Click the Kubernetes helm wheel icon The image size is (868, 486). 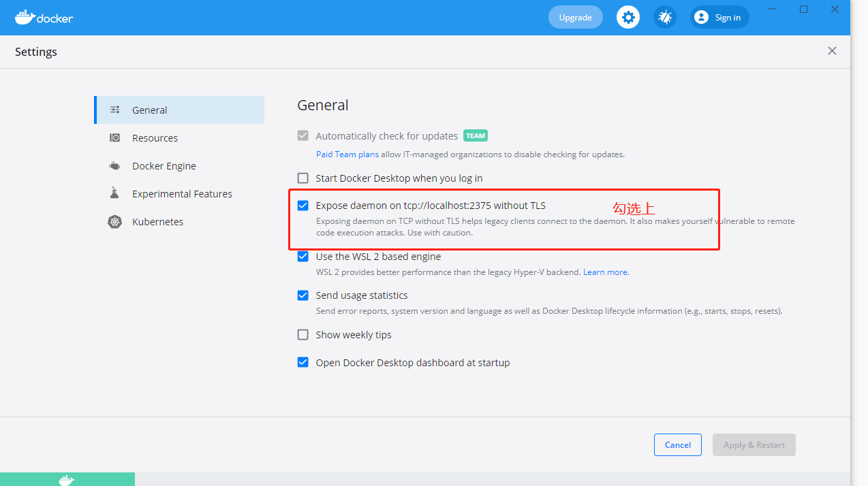pyautogui.click(x=115, y=221)
